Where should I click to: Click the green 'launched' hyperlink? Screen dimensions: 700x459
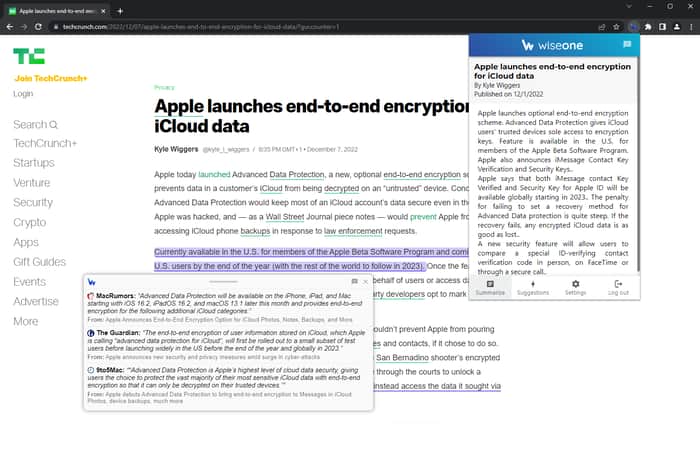(x=214, y=174)
